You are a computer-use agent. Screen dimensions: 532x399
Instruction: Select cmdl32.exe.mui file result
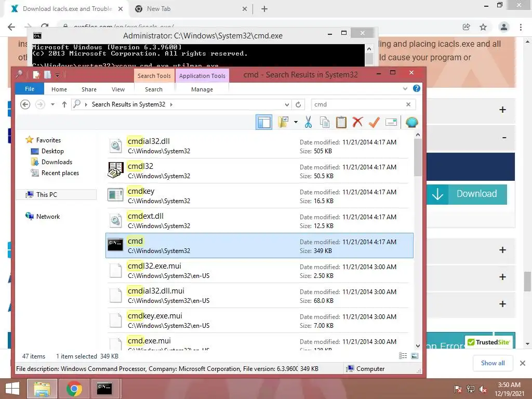tap(259, 270)
